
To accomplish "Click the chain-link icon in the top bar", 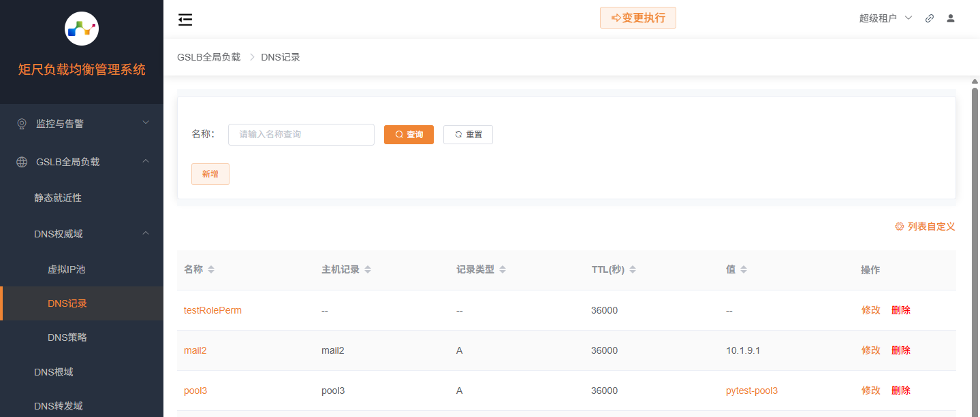I will [x=929, y=18].
